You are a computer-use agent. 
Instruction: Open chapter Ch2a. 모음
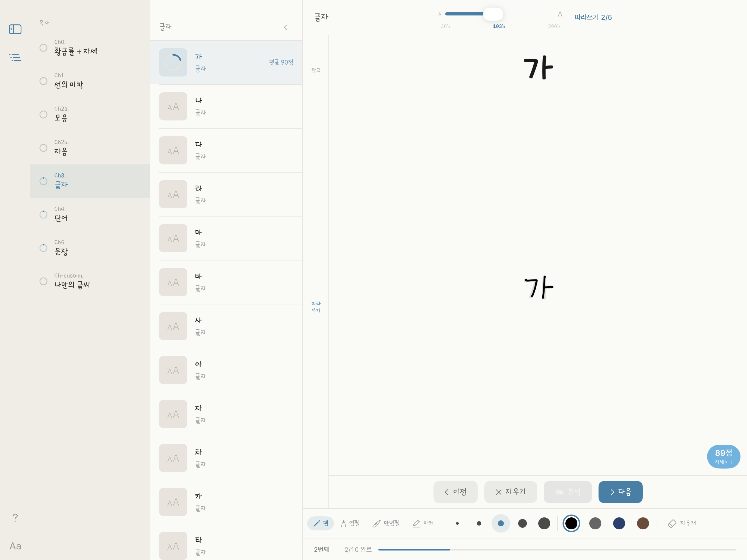click(90, 114)
